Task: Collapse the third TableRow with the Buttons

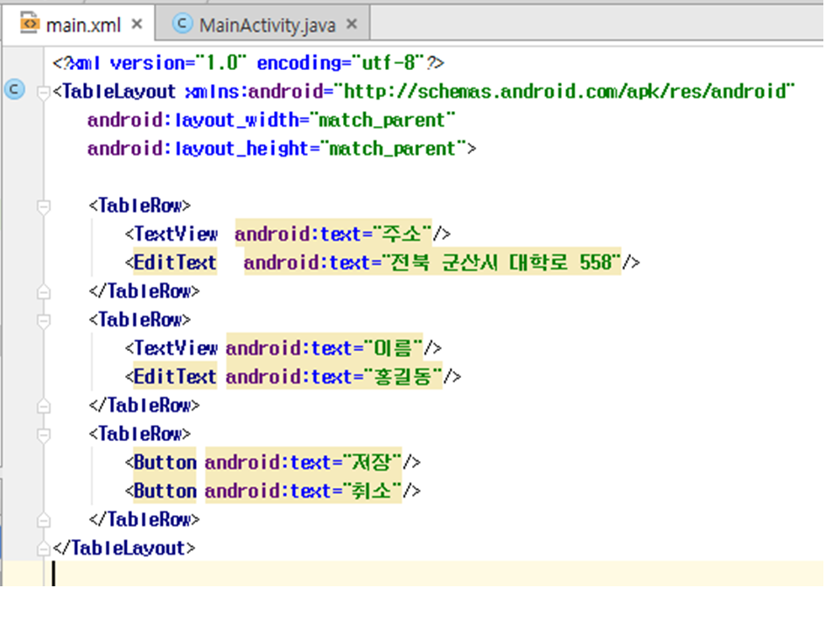Action: click(43, 434)
